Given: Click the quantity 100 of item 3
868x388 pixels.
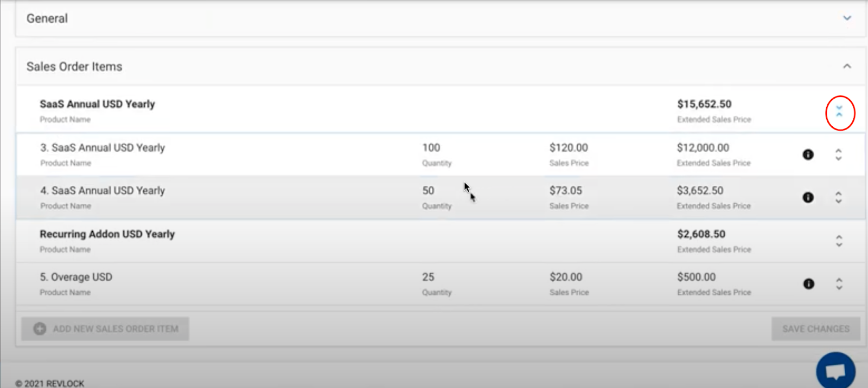Looking at the screenshot, I should 431,147.
